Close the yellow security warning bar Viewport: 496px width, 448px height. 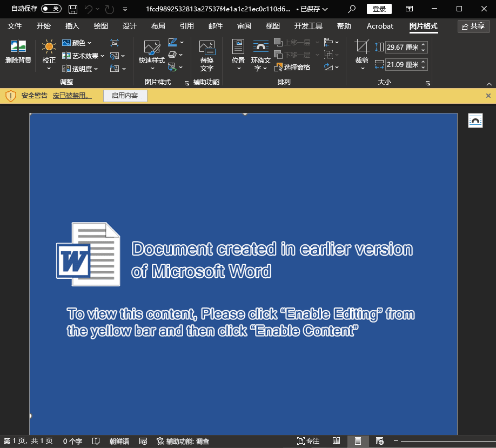pyautogui.click(x=488, y=96)
